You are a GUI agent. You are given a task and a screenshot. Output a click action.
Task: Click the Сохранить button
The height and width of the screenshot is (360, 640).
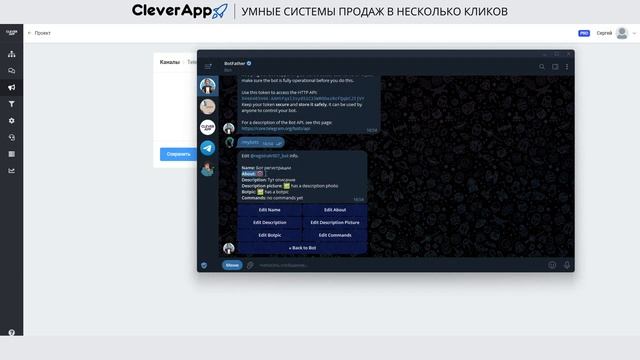[x=178, y=154]
